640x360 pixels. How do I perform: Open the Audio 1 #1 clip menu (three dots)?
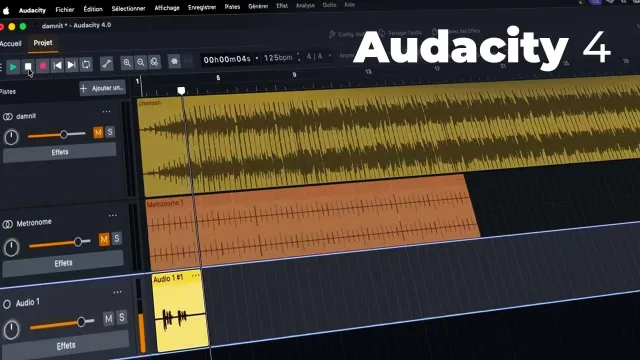(196, 276)
